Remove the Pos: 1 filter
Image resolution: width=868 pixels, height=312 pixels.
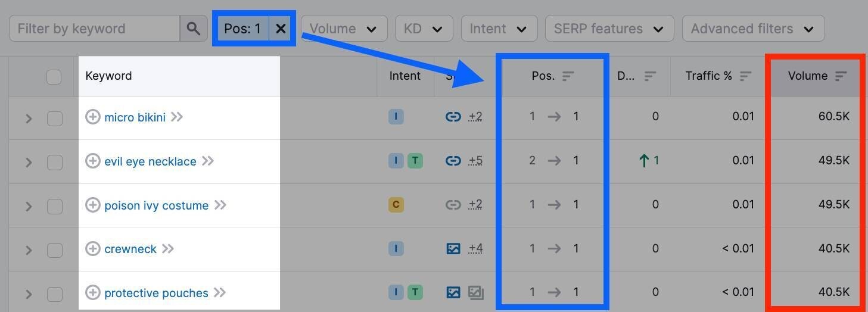(x=281, y=29)
